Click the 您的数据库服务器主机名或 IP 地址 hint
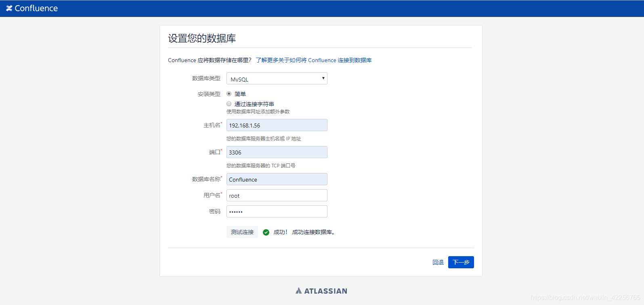This screenshot has width=644, height=305. [x=264, y=139]
